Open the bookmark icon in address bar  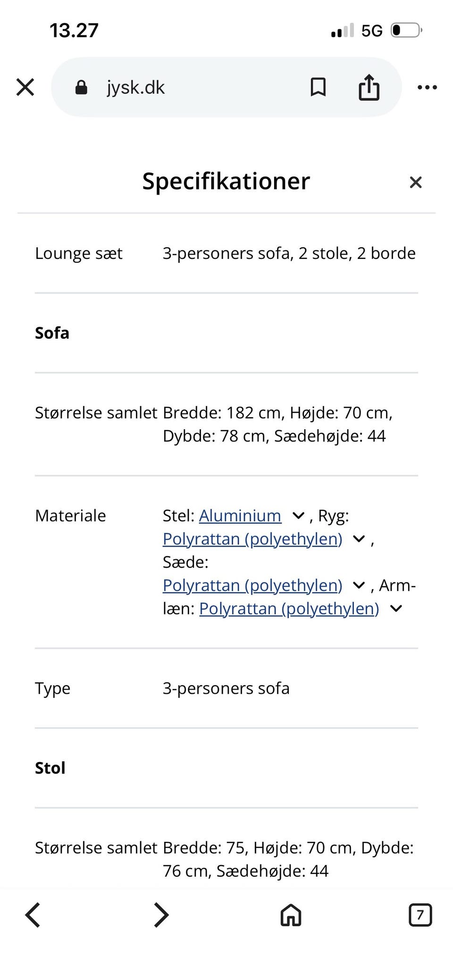[x=317, y=87]
